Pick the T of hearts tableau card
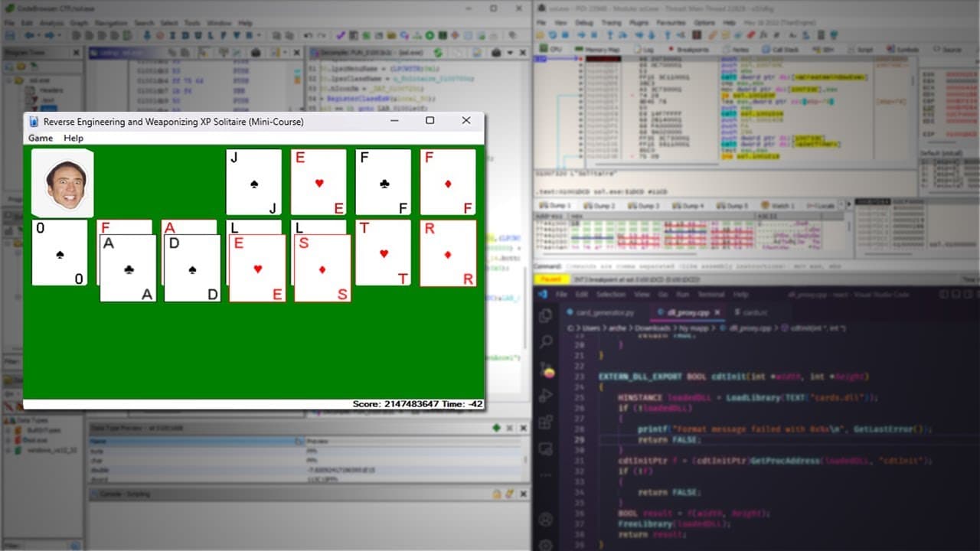Image resolution: width=980 pixels, height=551 pixels. click(383, 253)
